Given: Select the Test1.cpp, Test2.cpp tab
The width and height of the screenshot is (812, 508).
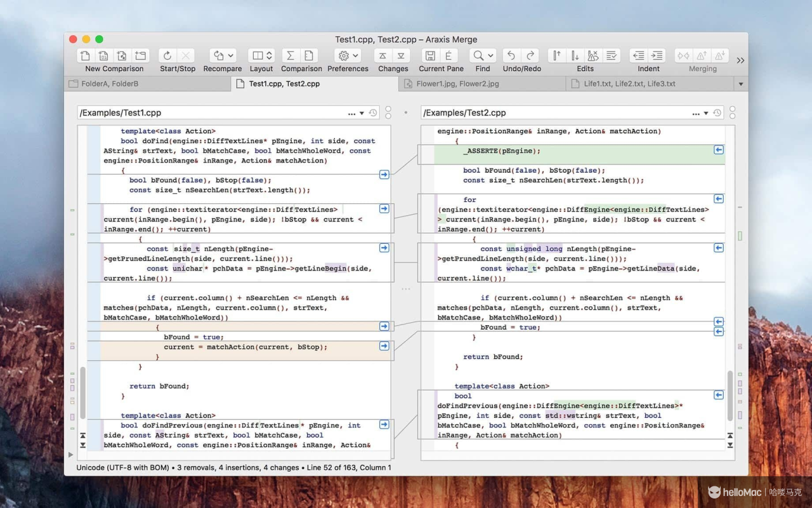Looking at the screenshot, I should (x=315, y=84).
